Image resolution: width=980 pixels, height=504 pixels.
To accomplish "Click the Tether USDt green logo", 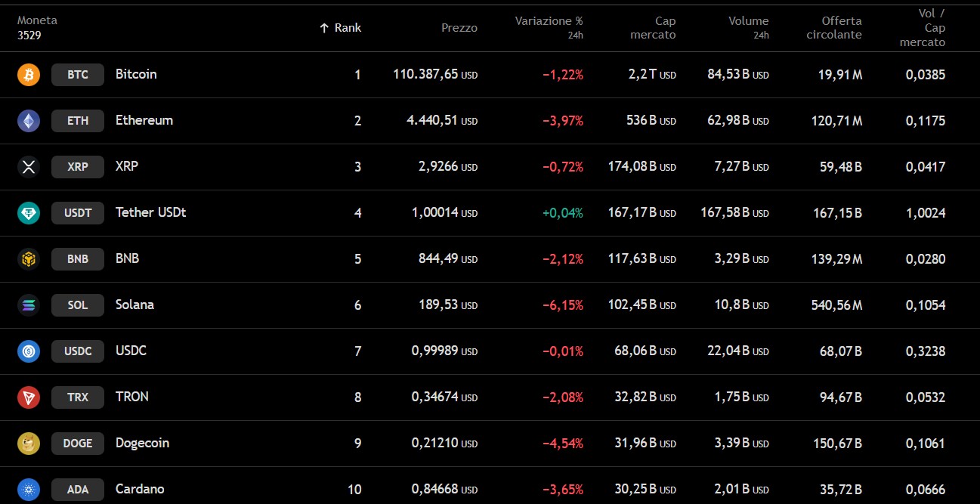I will point(29,213).
